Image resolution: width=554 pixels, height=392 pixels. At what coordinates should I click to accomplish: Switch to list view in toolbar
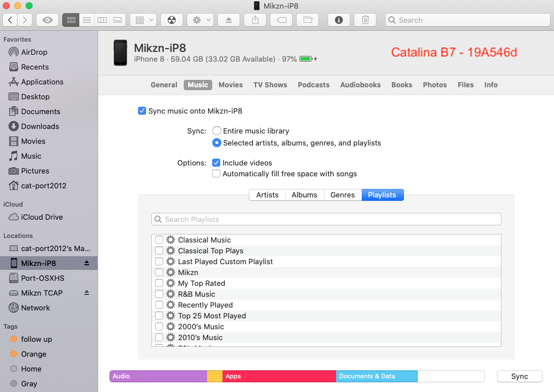click(87, 20)
